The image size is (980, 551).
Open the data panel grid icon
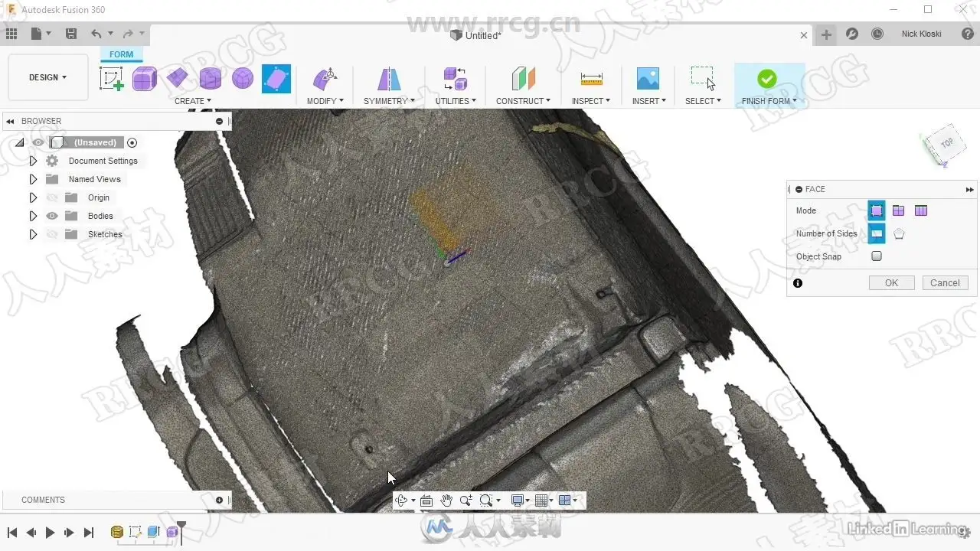pyautogui.click(x=11, y=34)
